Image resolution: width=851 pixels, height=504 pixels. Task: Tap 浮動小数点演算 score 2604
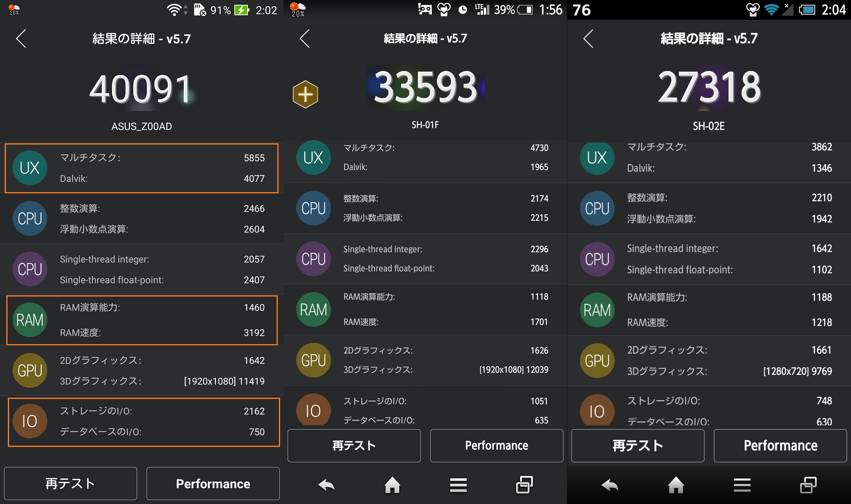tap(254, 229)
